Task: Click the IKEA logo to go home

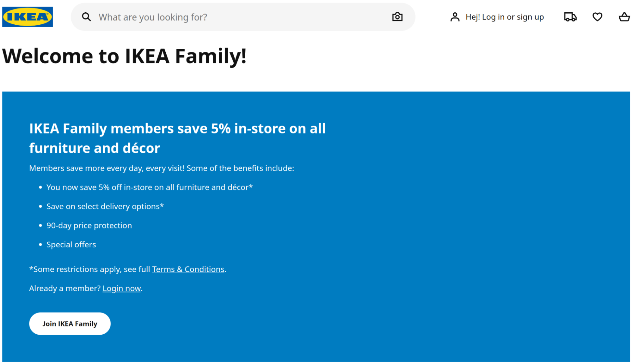Action: coord(28,17)
